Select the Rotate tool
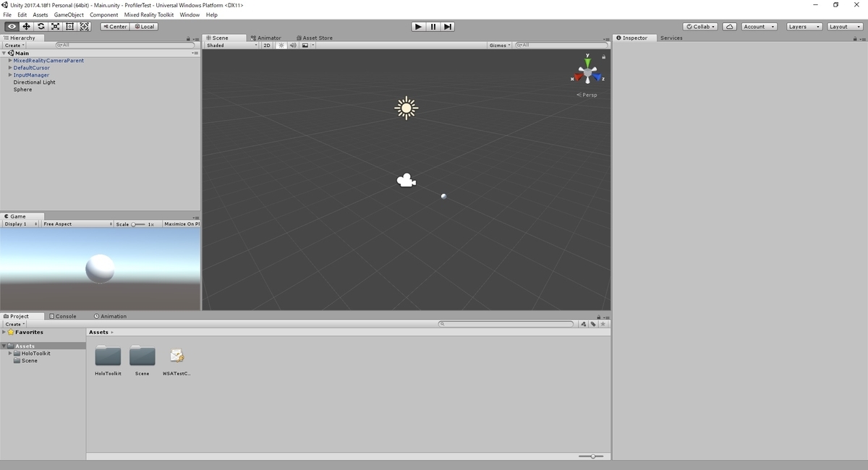The height and width of the screenshot is (470, 868). (x=41, y=27)
